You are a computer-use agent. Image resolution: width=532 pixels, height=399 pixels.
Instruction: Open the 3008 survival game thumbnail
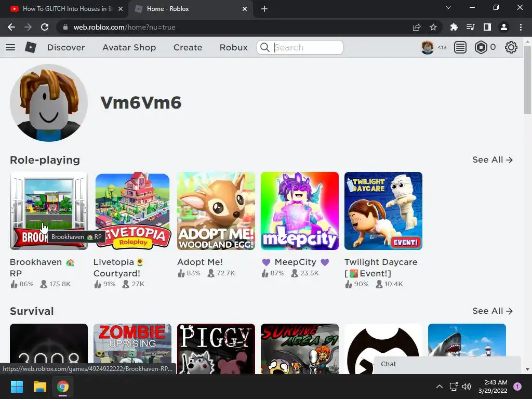click(x=49, y=349)
